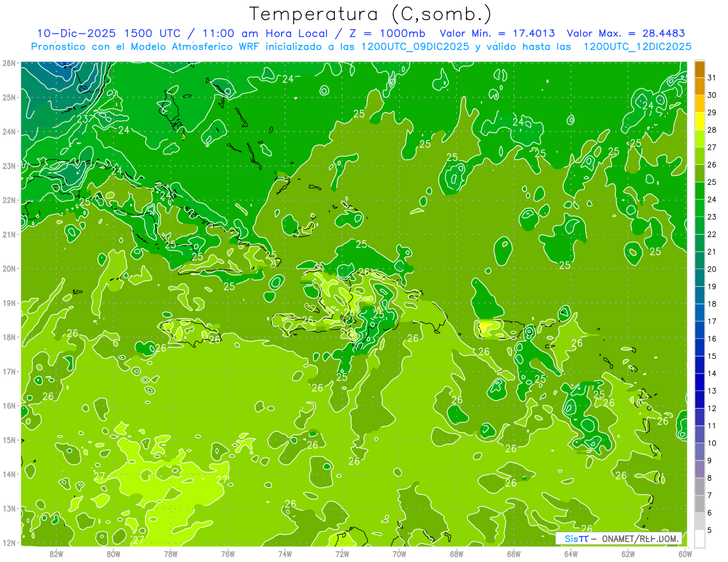Click the number 12 on the color scale
Image resolution: width=728 pixels, height=562 pixels.
[712, 408]
